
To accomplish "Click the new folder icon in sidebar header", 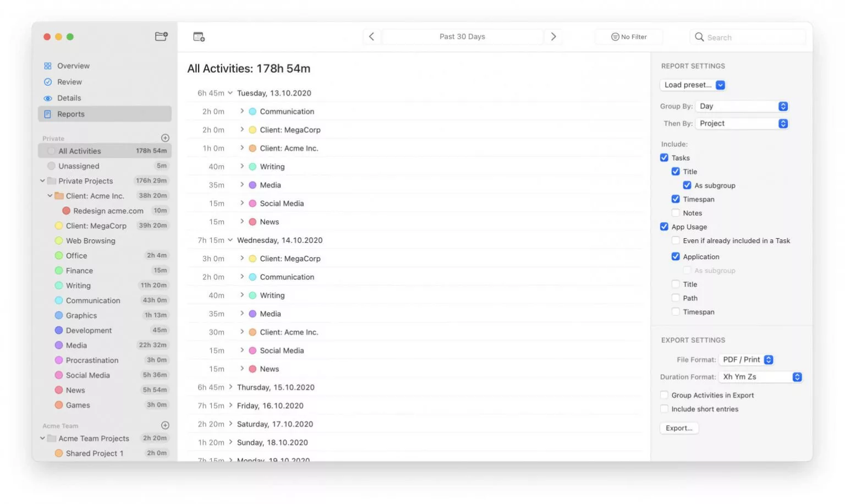I will coord(161,36).
